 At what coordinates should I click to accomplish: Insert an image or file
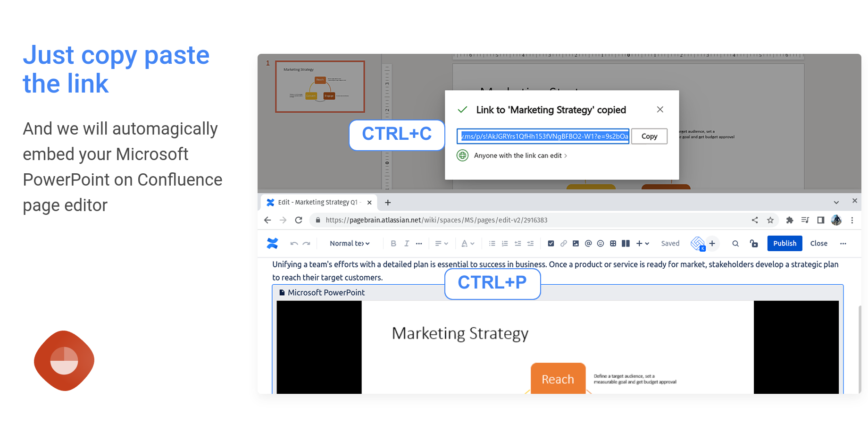(576, 243)
